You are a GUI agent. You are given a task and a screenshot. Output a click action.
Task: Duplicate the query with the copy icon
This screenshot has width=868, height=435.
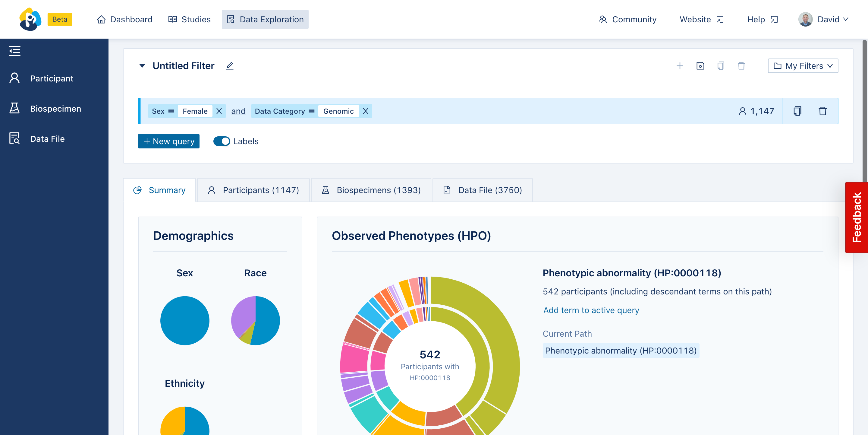click(x=797, y=111)
